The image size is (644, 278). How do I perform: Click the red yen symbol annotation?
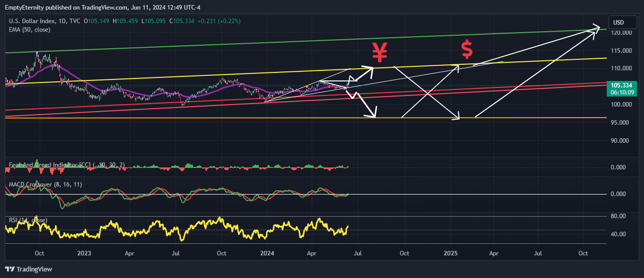coord(379,53)
